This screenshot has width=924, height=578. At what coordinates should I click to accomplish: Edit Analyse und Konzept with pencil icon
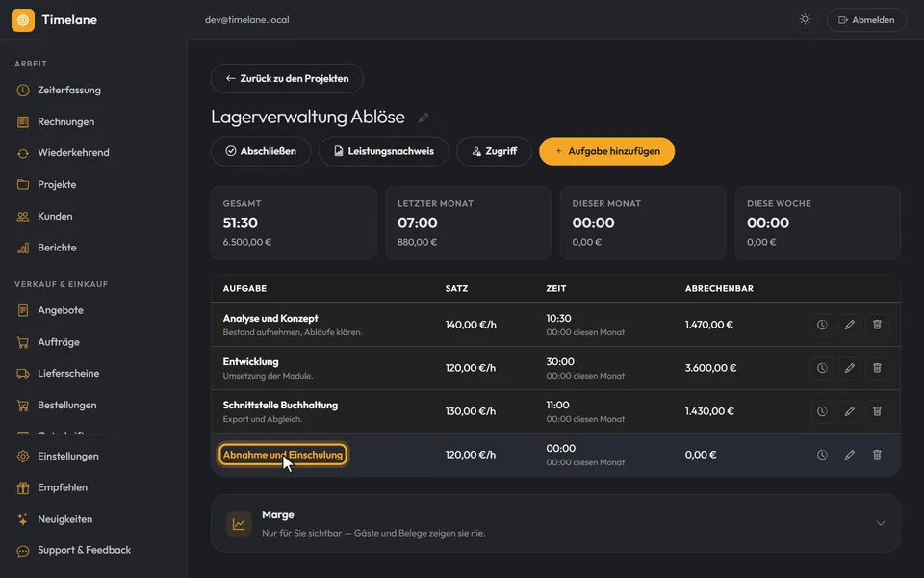849,325
